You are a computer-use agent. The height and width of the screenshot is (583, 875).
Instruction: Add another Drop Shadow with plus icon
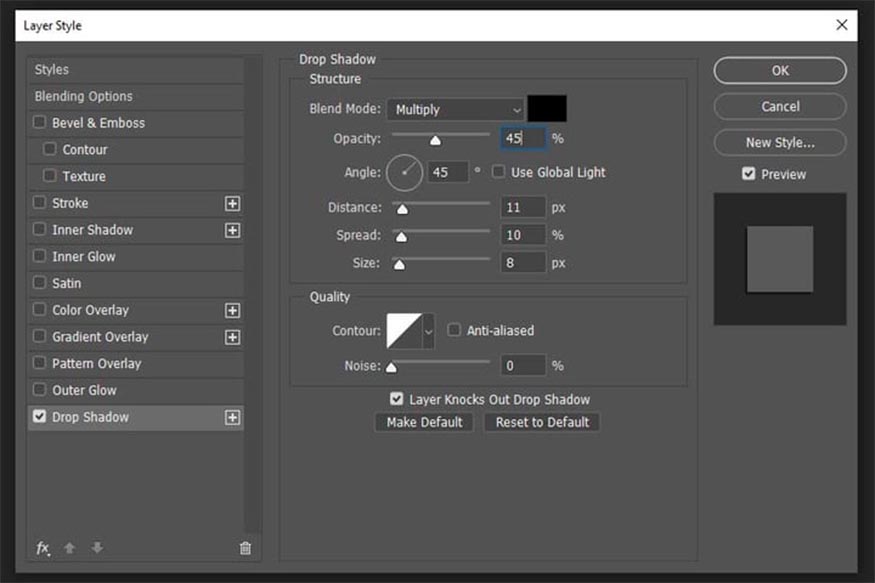pos(233,418)
